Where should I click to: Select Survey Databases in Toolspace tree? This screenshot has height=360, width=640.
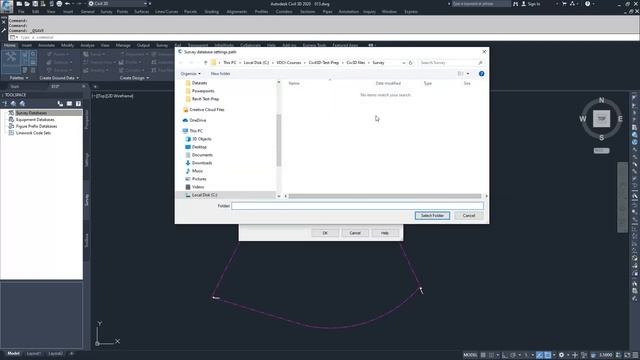pyautogui.click(x=31, y=113)
